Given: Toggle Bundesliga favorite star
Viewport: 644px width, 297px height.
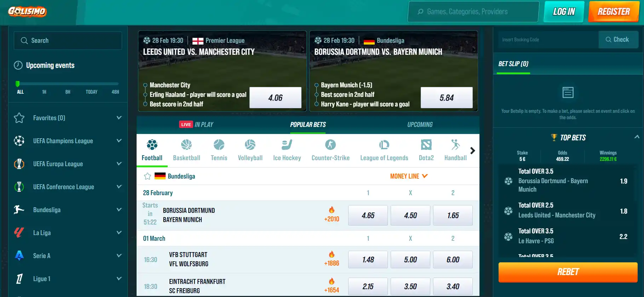Looking at the screenshot, I should click(148, 176).
